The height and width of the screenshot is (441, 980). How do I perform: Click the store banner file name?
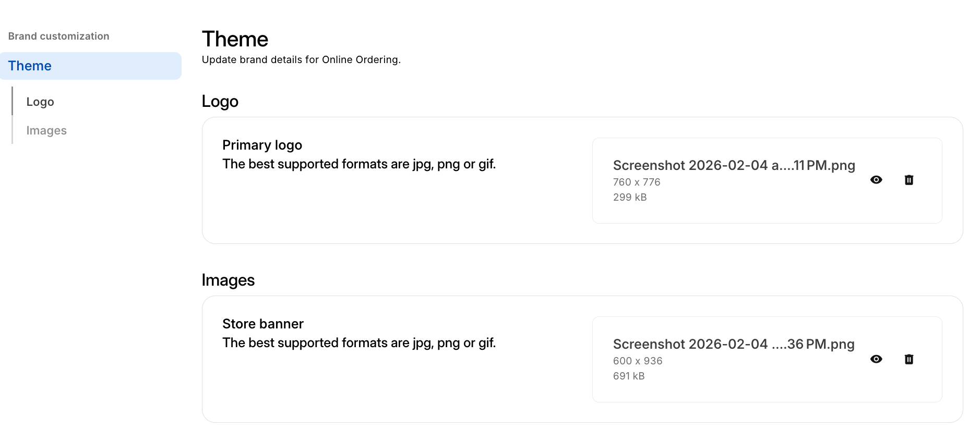coord(733,344)
